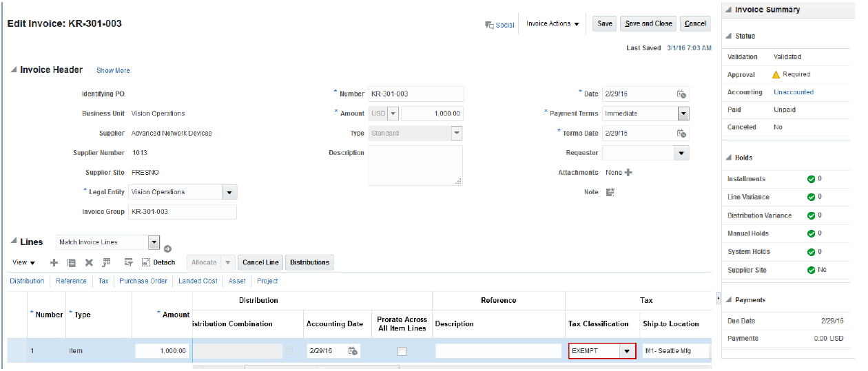The height and width of the screenshot is (371, 868).
Task: Collapse the Holds section
Action: [x=730, y=158]
